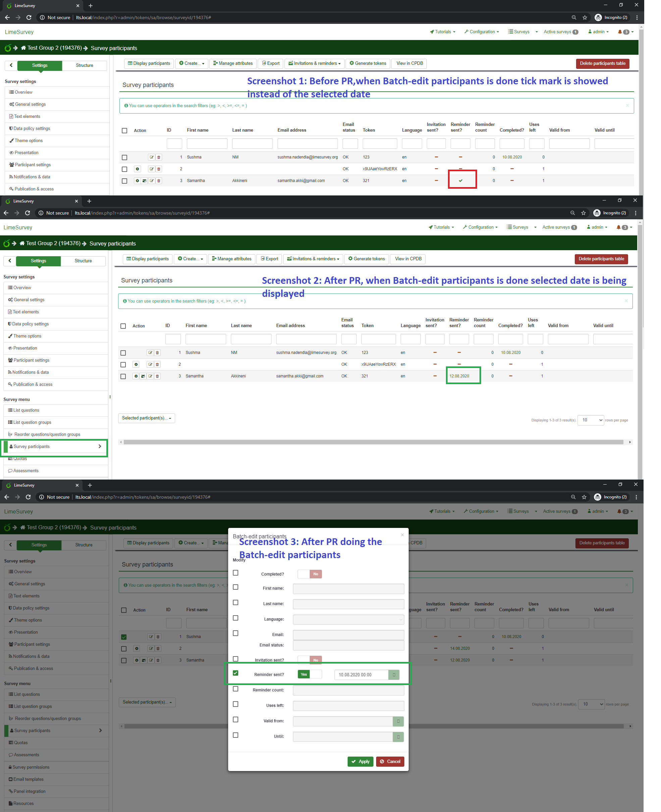The height and width of the screenshot is (812, 661).
Task: Toggle the Completed? No switch in dialog
Action: [x=310, y=574]
